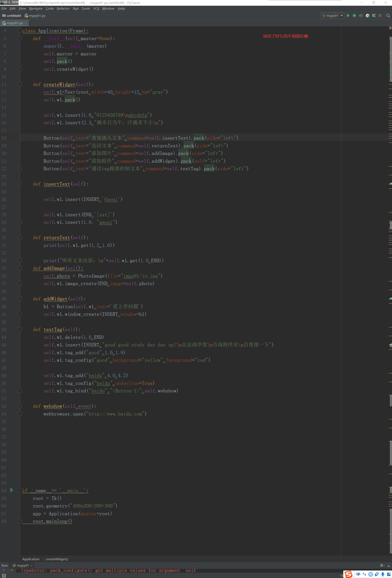
Task: Open the Window menu
Action: pos(108,8)
